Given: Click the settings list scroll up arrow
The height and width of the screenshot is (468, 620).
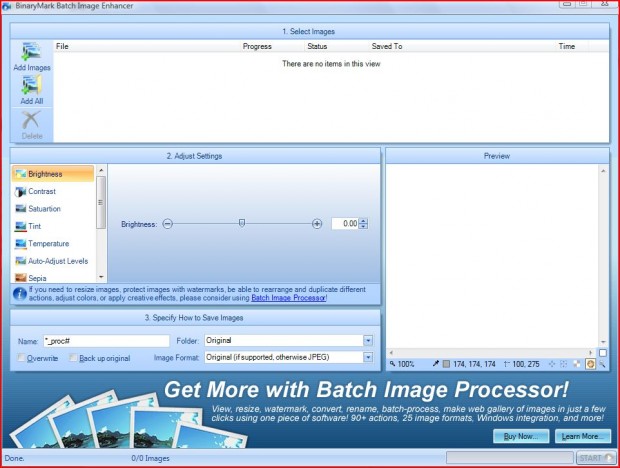Looking at the screenshot, I should (x=101, y=170).
